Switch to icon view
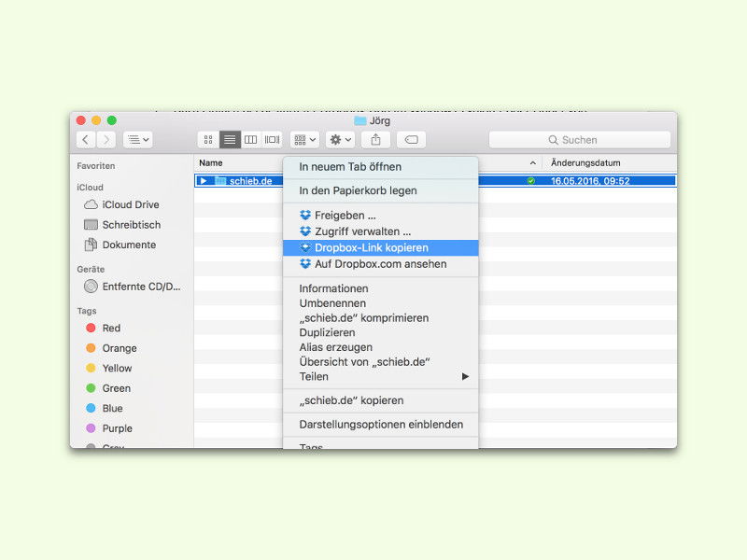This screenshot has height=560, width=747. point(208,139)
